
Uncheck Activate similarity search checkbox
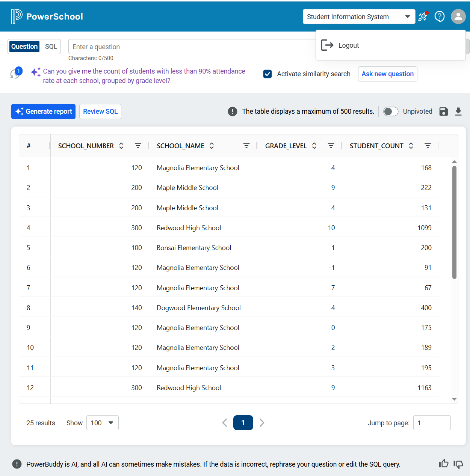pos(267,74)
